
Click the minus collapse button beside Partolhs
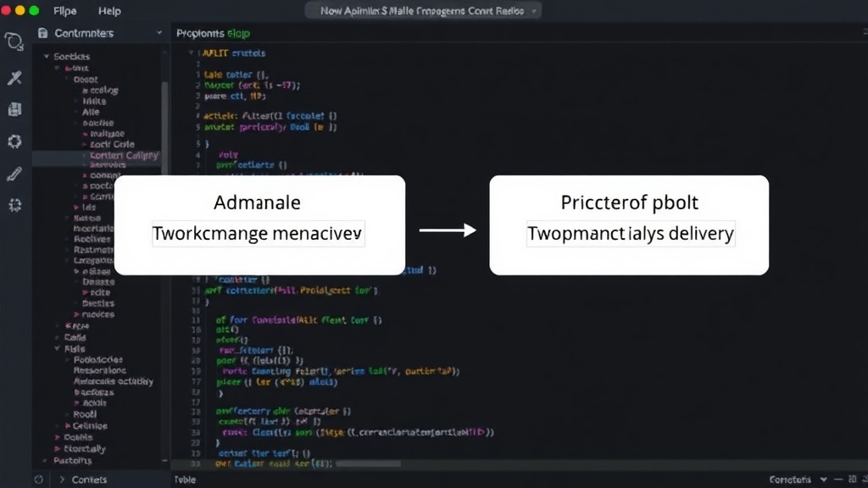pos(164,460)
